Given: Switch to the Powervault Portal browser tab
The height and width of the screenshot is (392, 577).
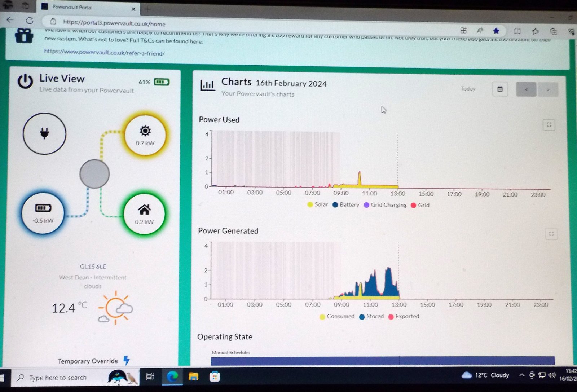Looking at the screenshot, I should tap(88, 7).
